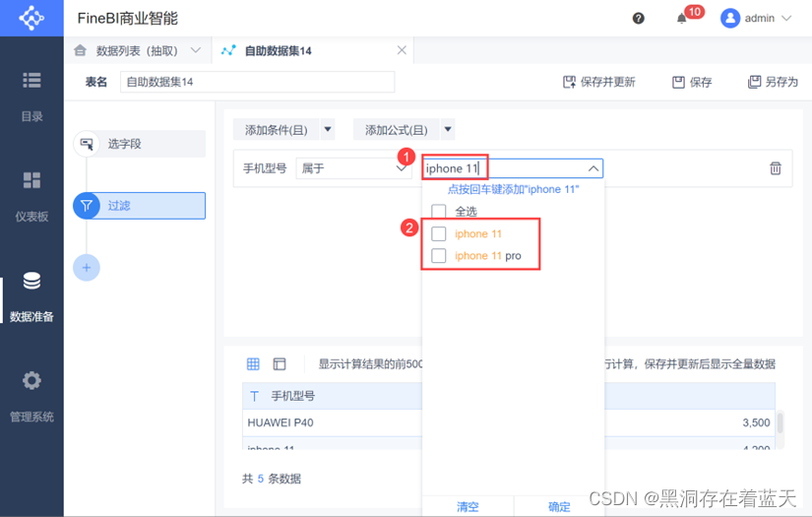The height and width of the screenshot is (517, 812).
Task: Collapse the value list up-chevron
Action: (593, 168)
